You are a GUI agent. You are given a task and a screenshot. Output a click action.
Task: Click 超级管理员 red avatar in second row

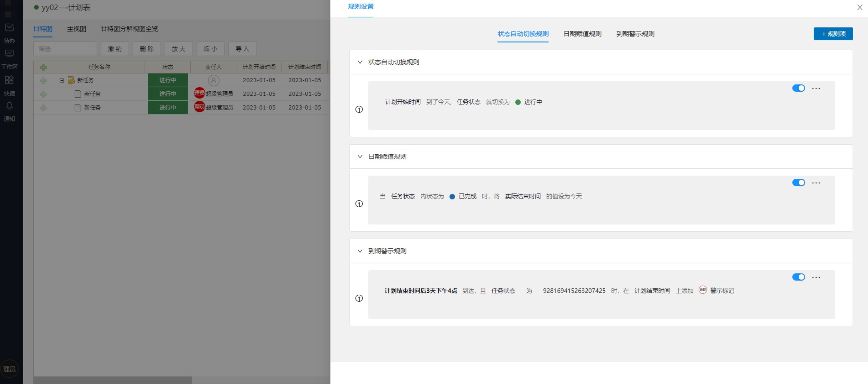199,93
